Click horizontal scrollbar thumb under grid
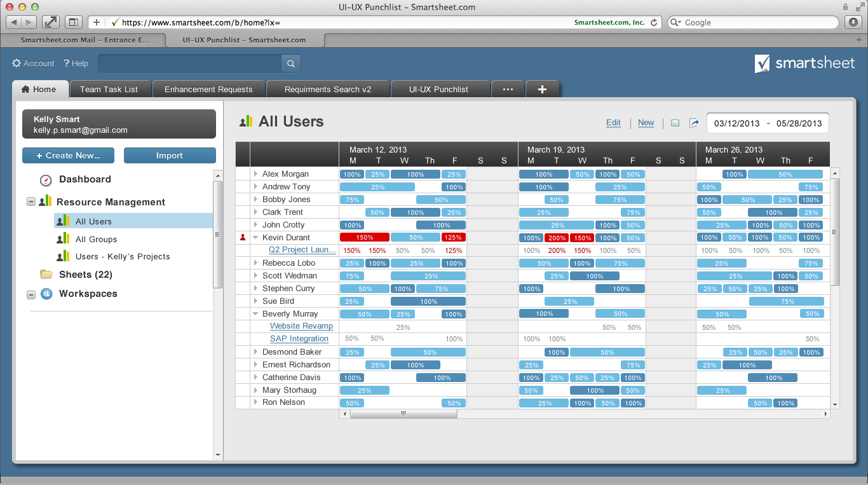This screenshot has height=485, width=868. pyautogui.click(x=403, y=414)
